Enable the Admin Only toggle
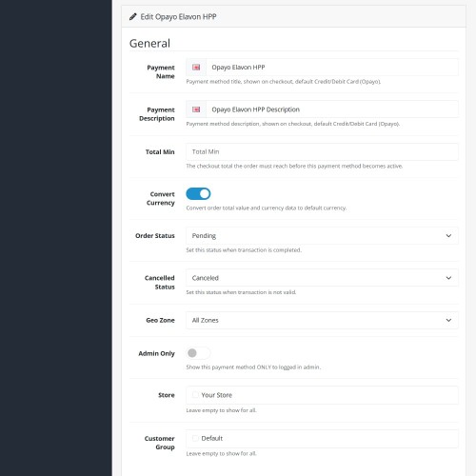476x476 pixels. pos(198,353)
